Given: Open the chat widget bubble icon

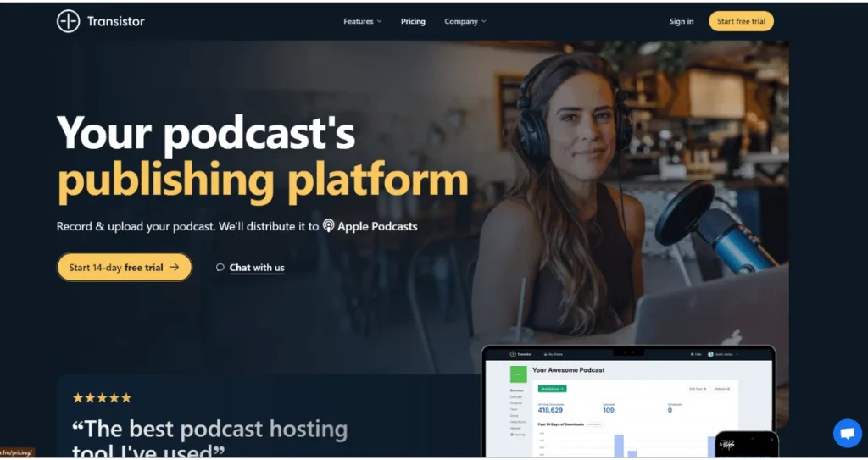Looking at the screenshot, I should pos(848,434).
